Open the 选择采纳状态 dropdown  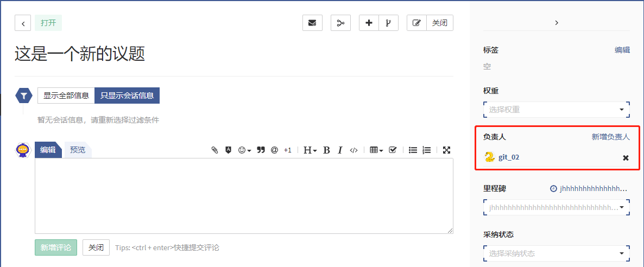click(556, 253)
